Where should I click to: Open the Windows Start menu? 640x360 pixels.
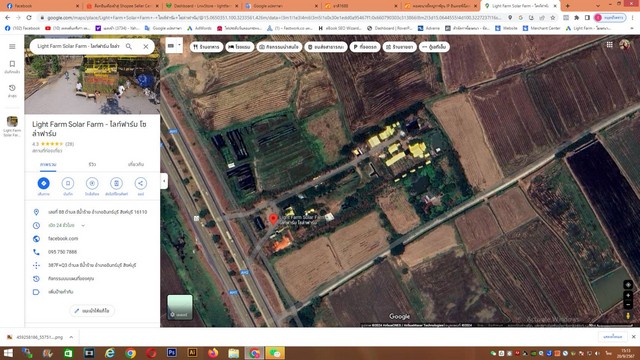[8, 353]
